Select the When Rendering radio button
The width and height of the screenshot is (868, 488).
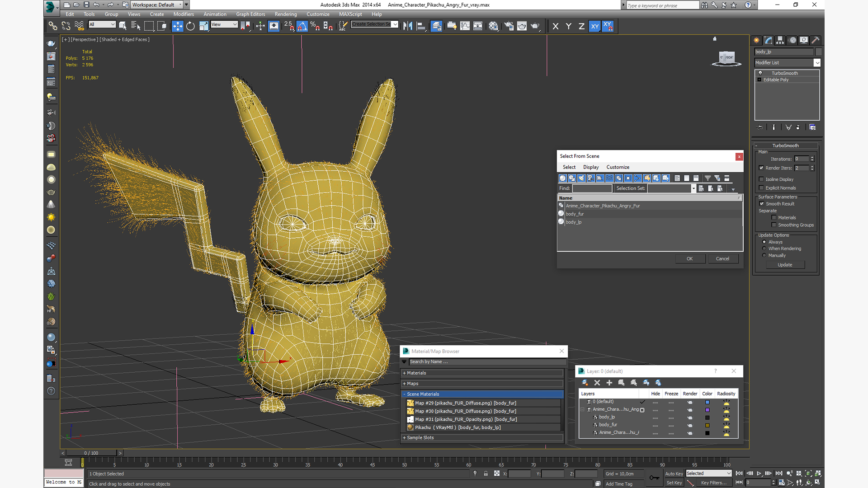764,249
